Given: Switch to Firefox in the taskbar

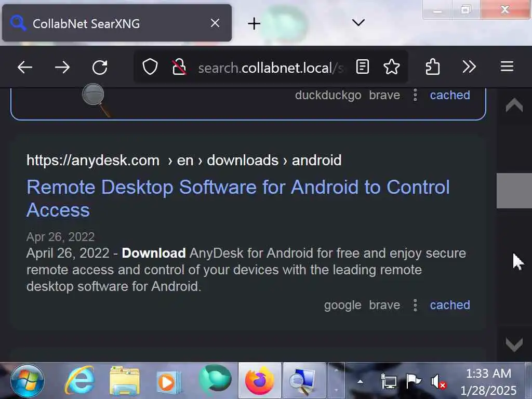Looking at the screenshot, I should pyautogui.click(x=260, y=380).
